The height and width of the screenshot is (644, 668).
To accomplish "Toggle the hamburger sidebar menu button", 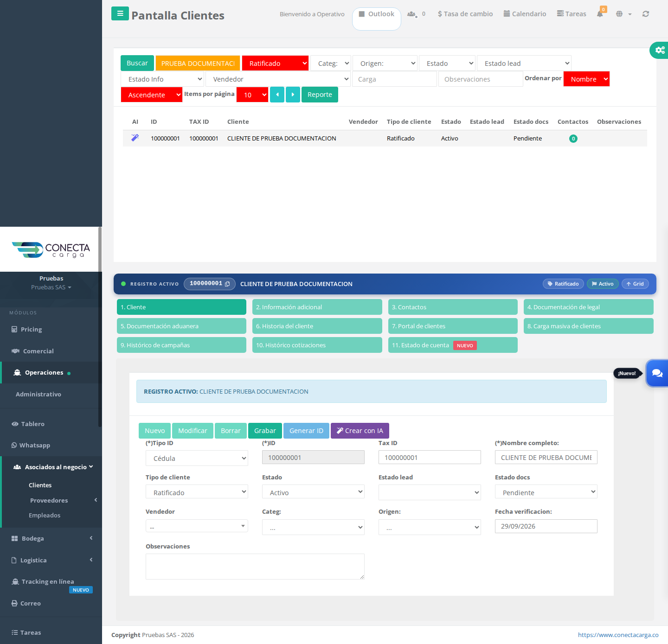I will (120, 13).
